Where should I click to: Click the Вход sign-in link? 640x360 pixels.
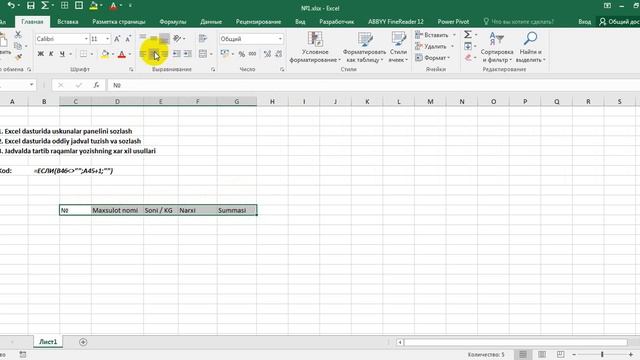[584, 22]
